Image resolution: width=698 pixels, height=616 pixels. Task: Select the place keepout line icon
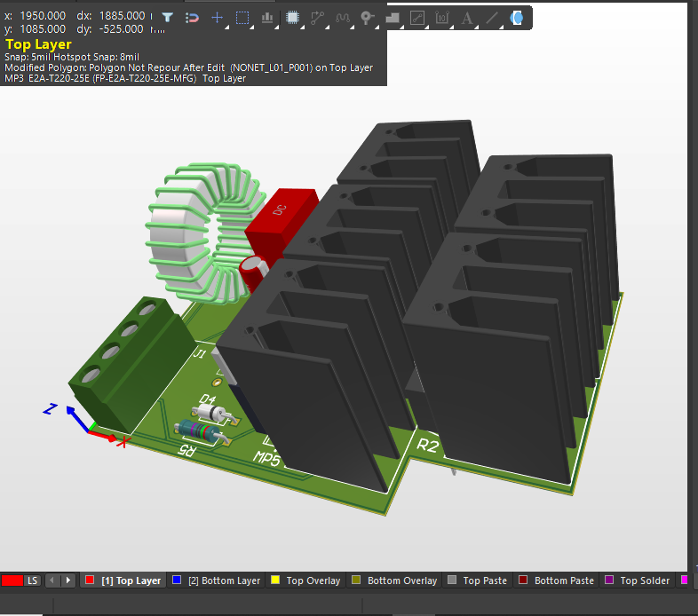coord(417,18)
